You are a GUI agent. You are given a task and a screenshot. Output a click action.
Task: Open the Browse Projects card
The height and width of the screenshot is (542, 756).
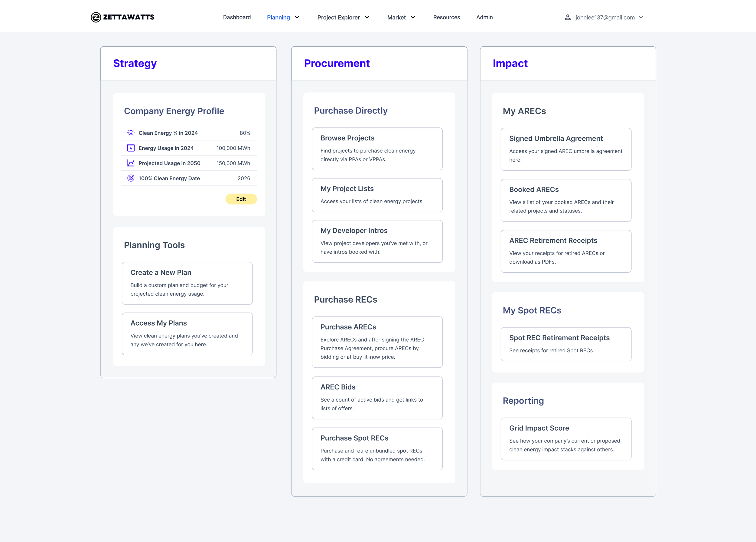[x=377, y=149]
